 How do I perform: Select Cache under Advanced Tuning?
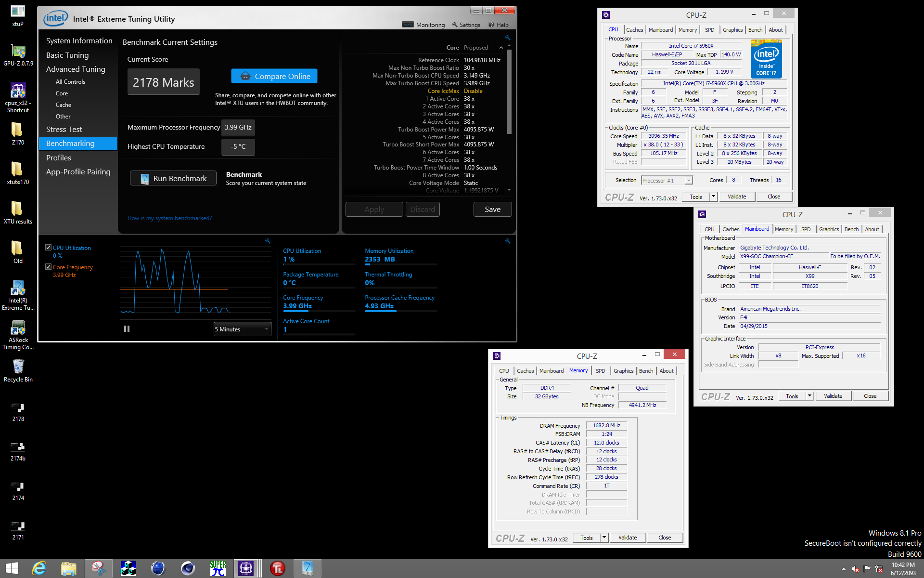click(x=63, y=105)
